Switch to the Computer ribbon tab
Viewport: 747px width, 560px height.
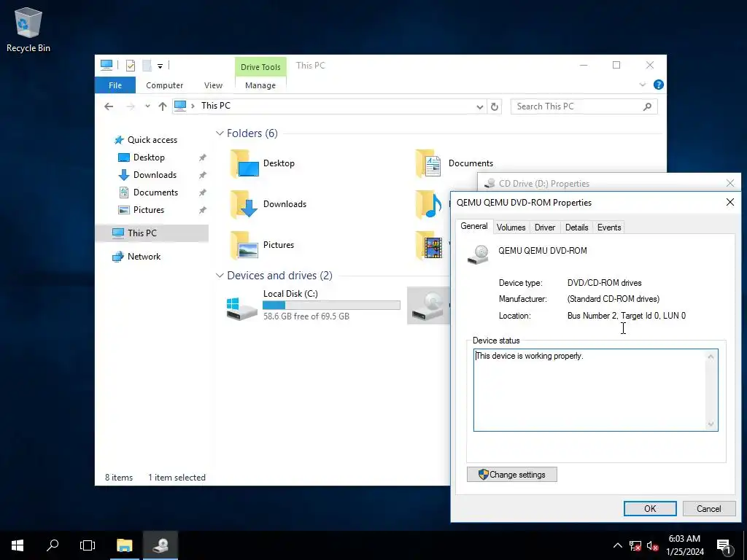[164, 85]
